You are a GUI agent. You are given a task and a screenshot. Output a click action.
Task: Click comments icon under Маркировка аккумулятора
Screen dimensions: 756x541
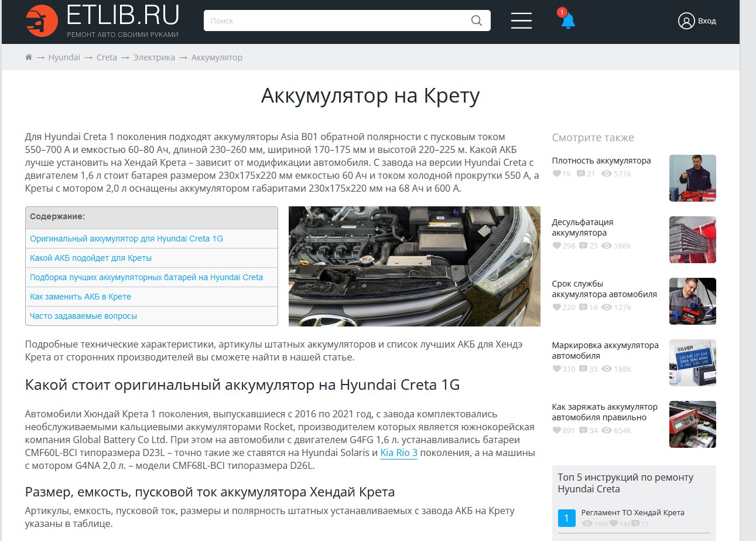(583, 369)
